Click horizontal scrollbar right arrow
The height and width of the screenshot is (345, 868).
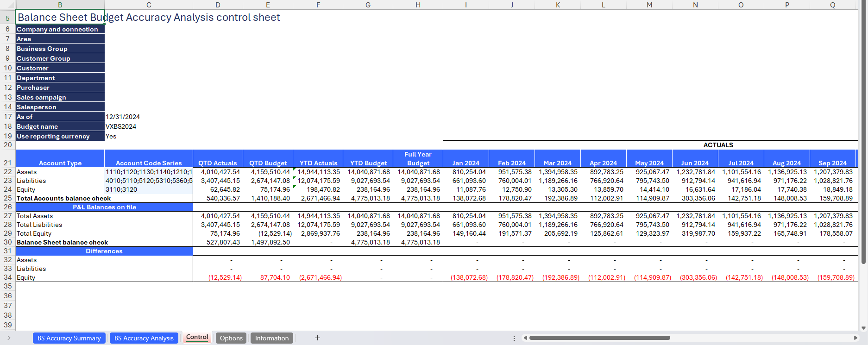(x=855, y=338)
